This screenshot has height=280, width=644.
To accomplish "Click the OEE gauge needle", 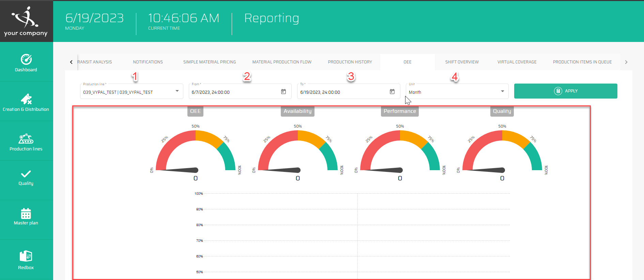I will pyautogui.click(x=181, y=170).
